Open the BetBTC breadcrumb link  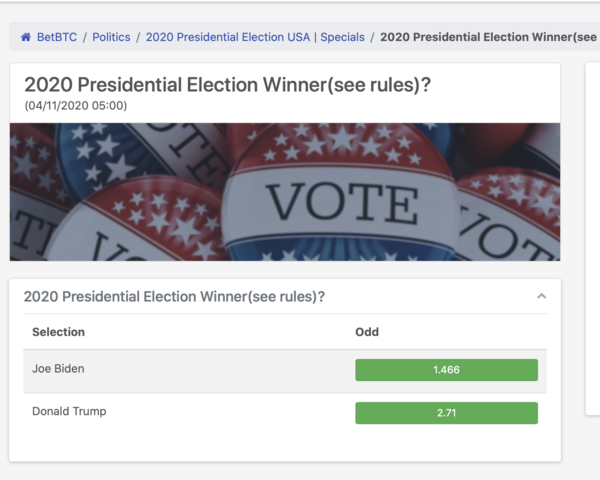[x=57, y=37]
